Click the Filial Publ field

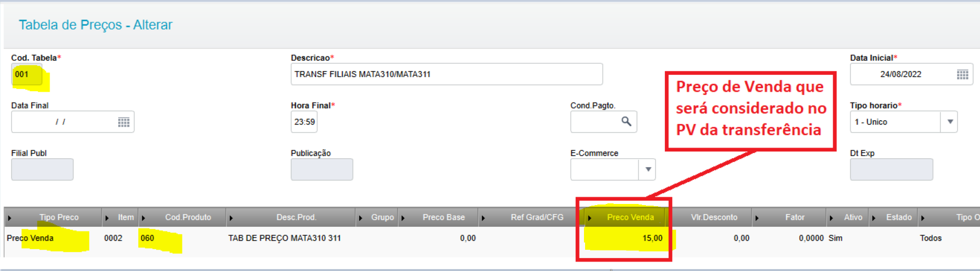click(x=42, y=169)
